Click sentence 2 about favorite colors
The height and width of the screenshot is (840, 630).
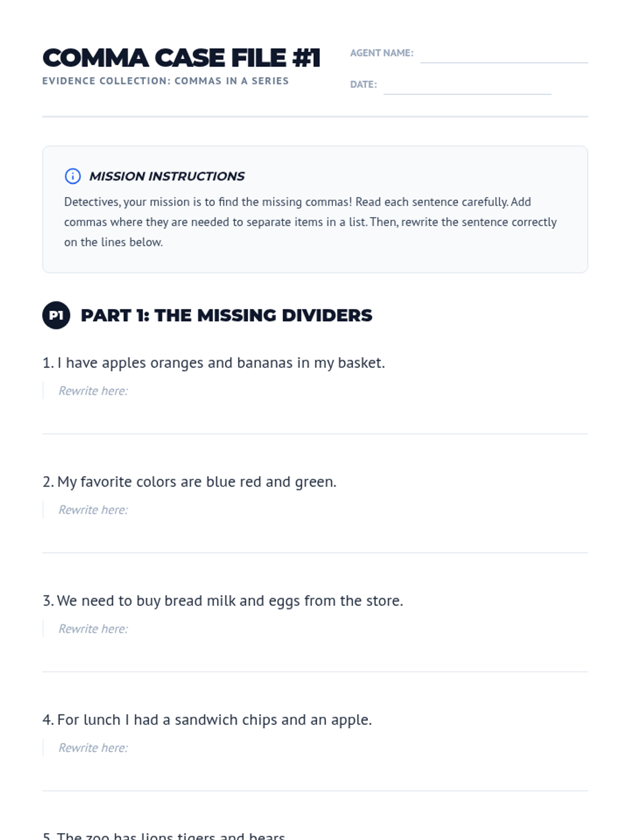[190, 482]
